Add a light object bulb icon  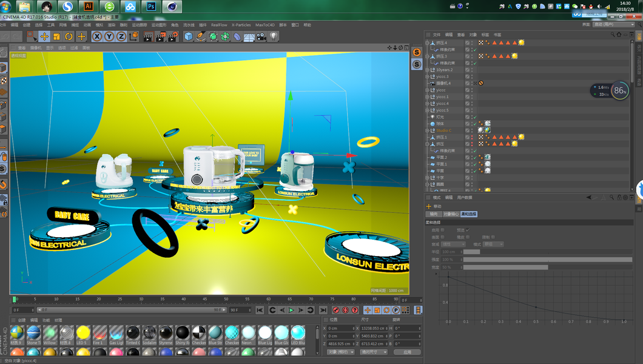pos(274,36)
